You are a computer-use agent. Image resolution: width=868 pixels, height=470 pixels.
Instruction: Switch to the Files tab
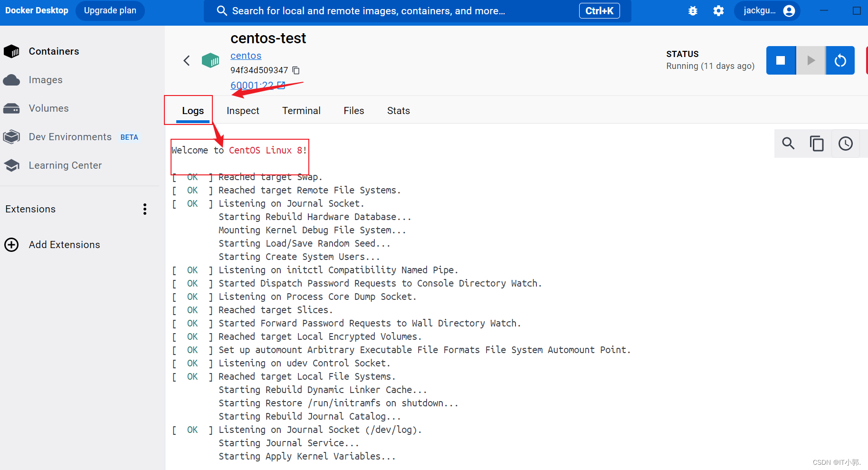354,111
